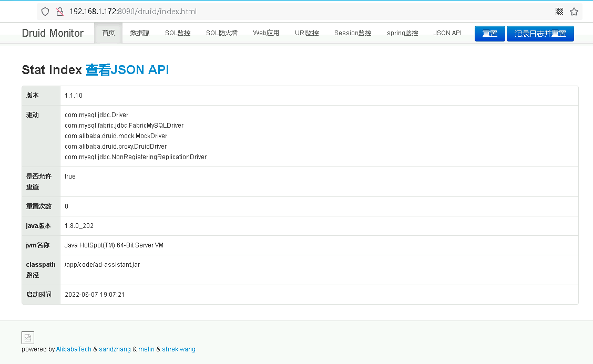Click the address bar URL field
Screen dimensions: 593x364
[310, 12]
